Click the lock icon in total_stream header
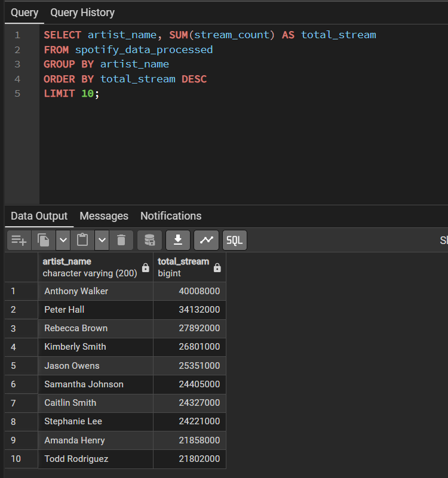This screenshot has height=478, width=448. 217,268
